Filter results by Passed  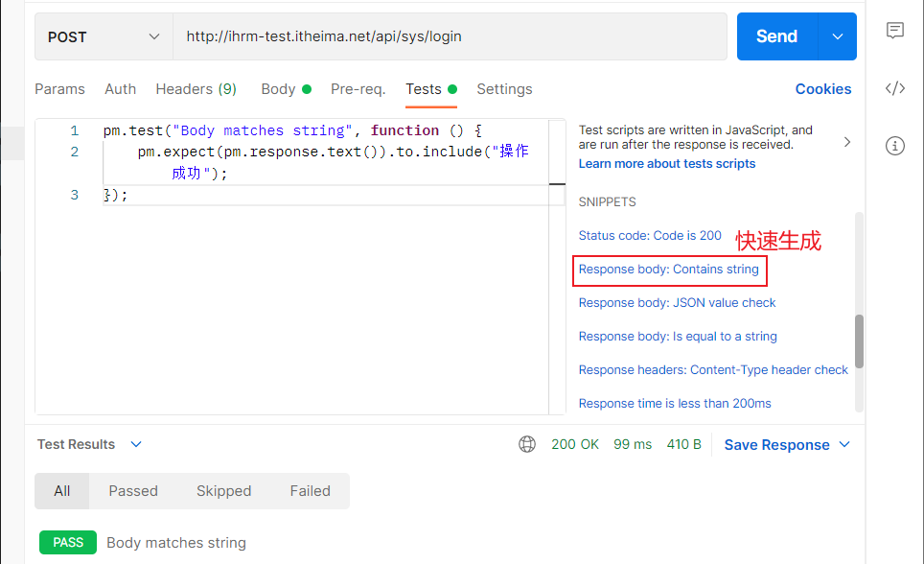(133, 491)
